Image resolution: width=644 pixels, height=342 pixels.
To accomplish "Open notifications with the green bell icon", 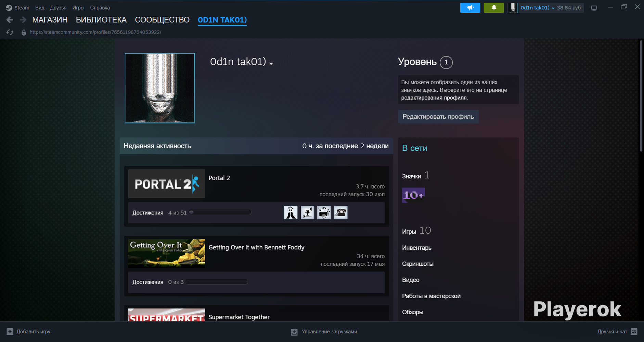I will [494, 8].
